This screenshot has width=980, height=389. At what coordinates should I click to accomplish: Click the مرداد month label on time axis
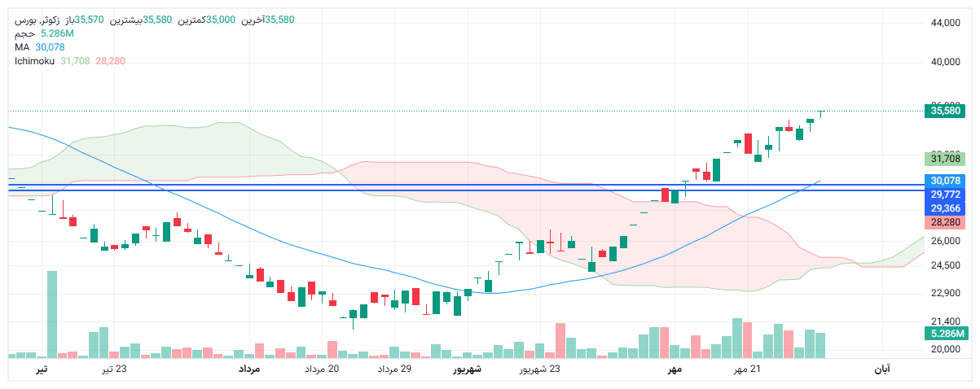pos(248,369)
